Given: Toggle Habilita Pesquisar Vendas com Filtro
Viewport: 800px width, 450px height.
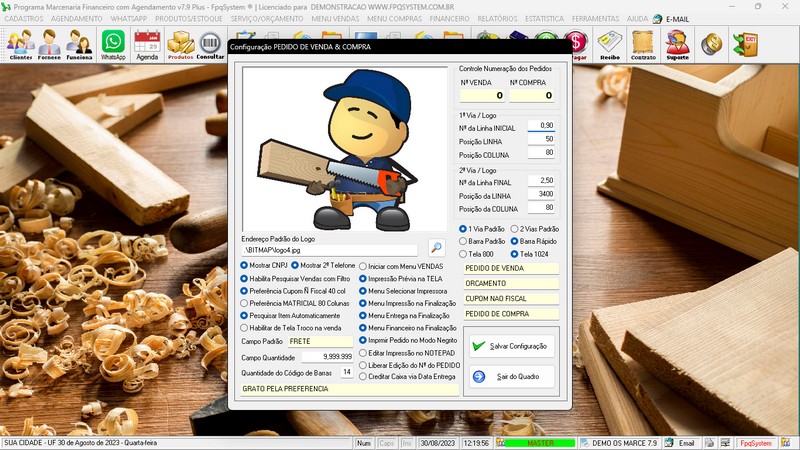Looking at the screenshot, I should click(x=295, y=279).
